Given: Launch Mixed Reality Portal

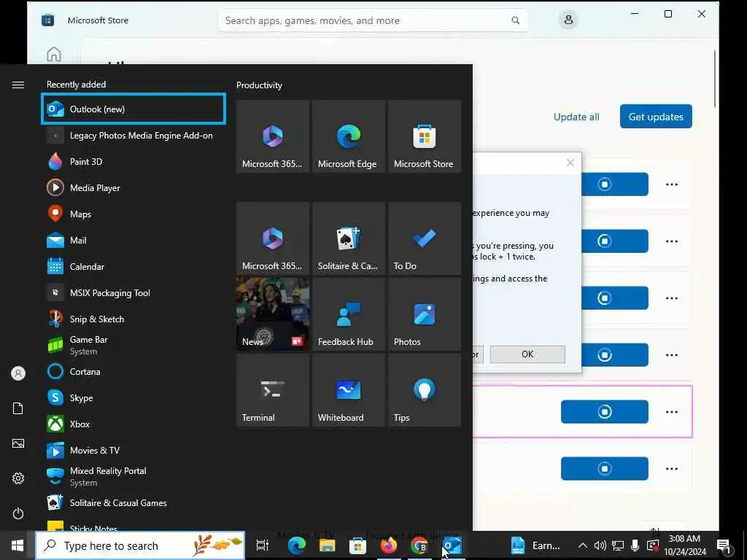Looking at the screenshot, I should (x=133, y=476).
